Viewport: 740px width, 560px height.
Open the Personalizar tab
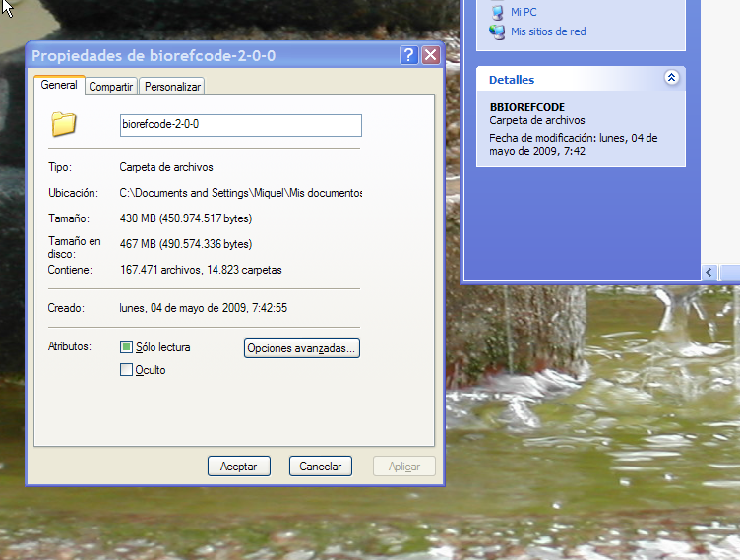click(172, 87)
